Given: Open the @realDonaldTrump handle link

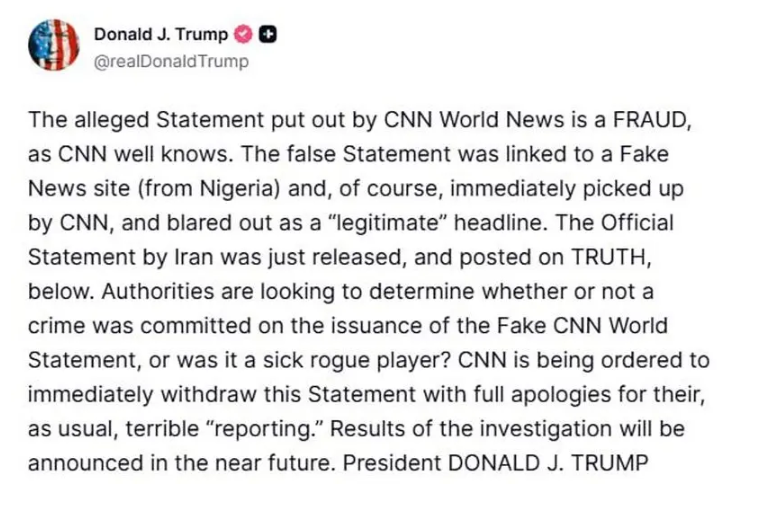Looking at the screenshot, I should pos(171,62).
